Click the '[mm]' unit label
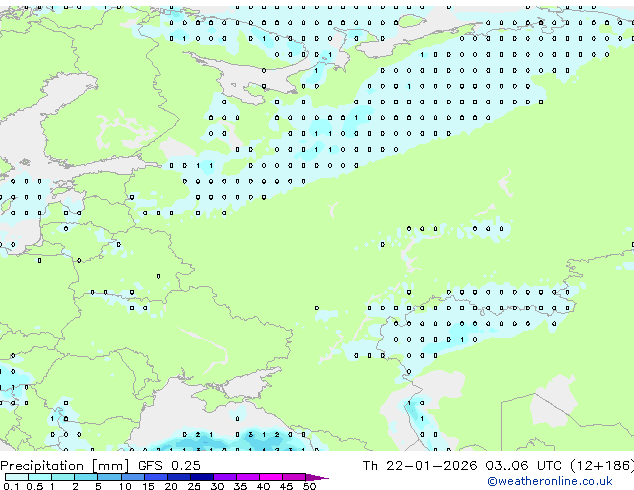Screen dimensions: 634x490 [x=110, y=466]
